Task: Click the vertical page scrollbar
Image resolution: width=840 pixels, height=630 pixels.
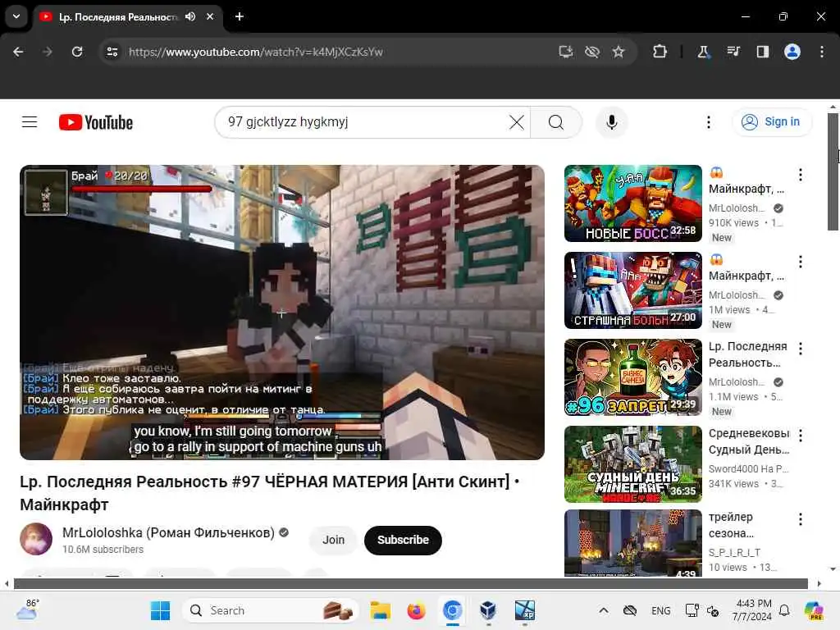Action: coord(833,171)
